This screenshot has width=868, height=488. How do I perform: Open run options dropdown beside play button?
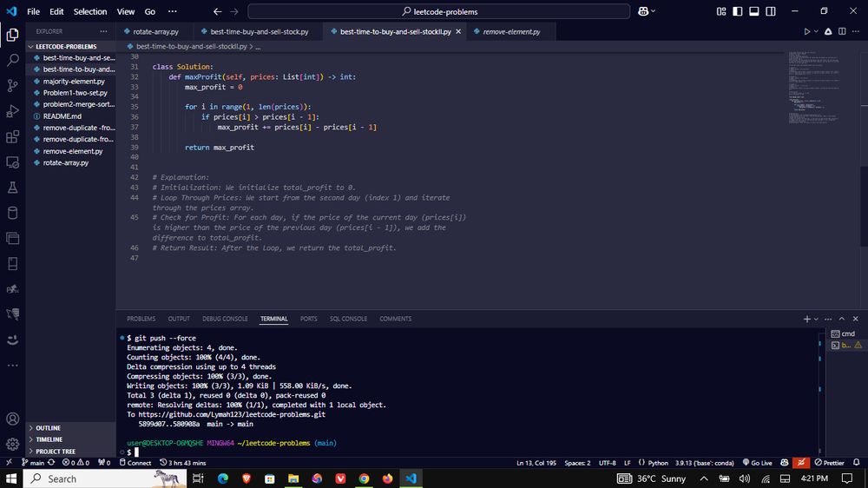click(816, 31)
